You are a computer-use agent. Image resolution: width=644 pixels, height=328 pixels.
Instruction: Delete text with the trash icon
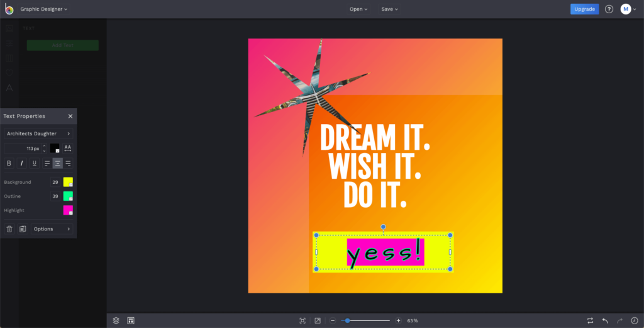(9, 229)
